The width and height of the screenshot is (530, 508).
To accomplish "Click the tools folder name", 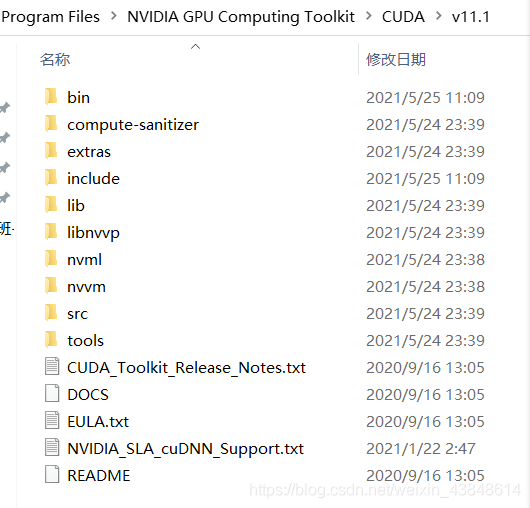I will [x=85, y=341].
